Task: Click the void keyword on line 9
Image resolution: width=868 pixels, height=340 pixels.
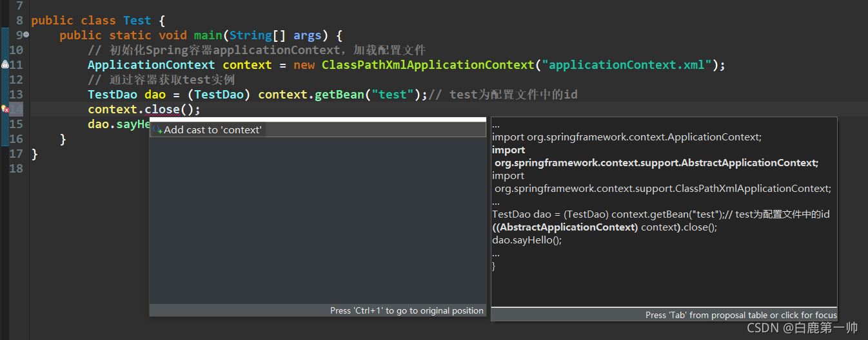Action: [173, 35]
